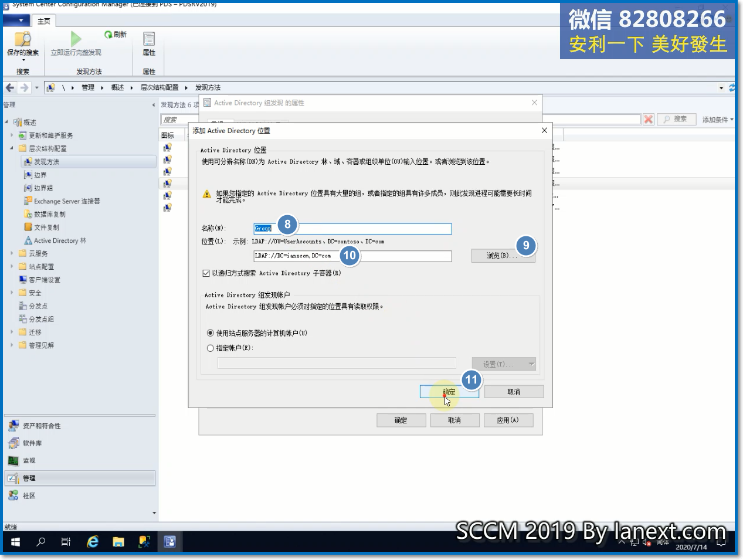Image resolution: width=743 pixels, height=560 pixels.
Task: Expand the 迁移 tree node
Action: point(12,332)
